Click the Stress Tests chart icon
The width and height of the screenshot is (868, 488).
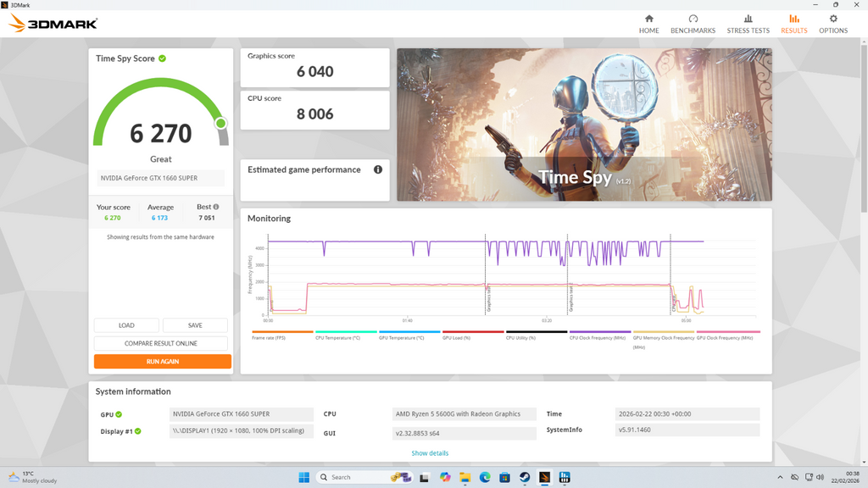[x=748, y=19]
